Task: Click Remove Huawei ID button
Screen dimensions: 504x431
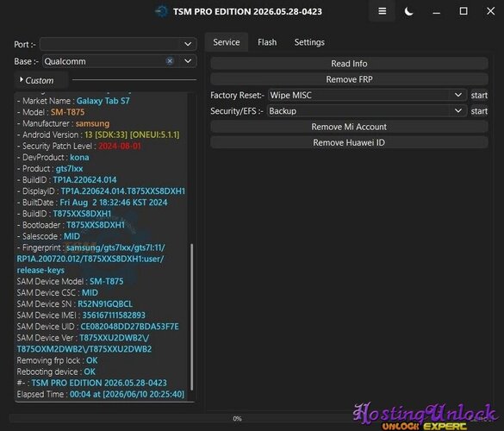Action: (349, 142)
